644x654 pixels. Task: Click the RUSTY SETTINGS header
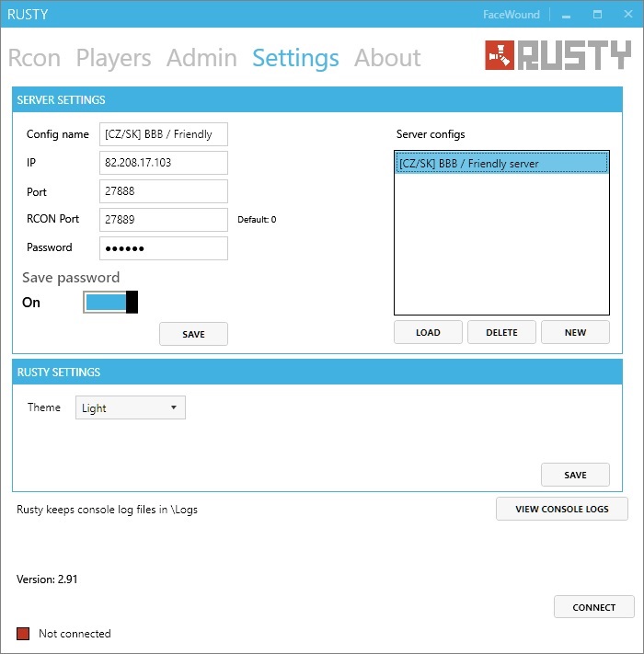(x=317, y=372)
